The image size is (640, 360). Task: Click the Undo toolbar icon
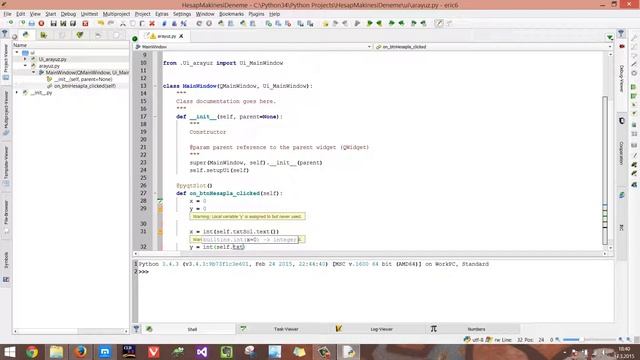[101, 23]
